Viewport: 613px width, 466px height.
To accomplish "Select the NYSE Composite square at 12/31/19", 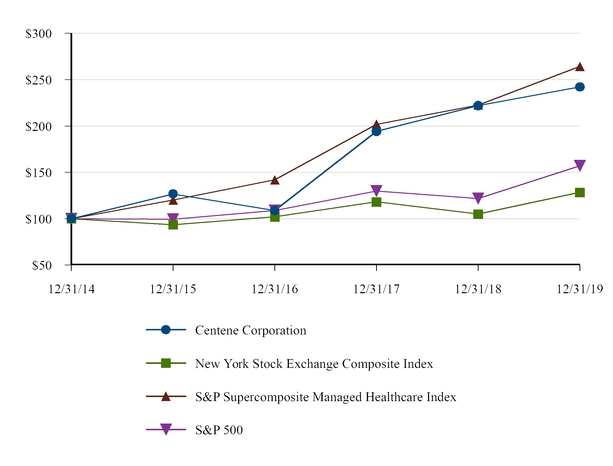I will pyautogui.click(x=580, y=192).
